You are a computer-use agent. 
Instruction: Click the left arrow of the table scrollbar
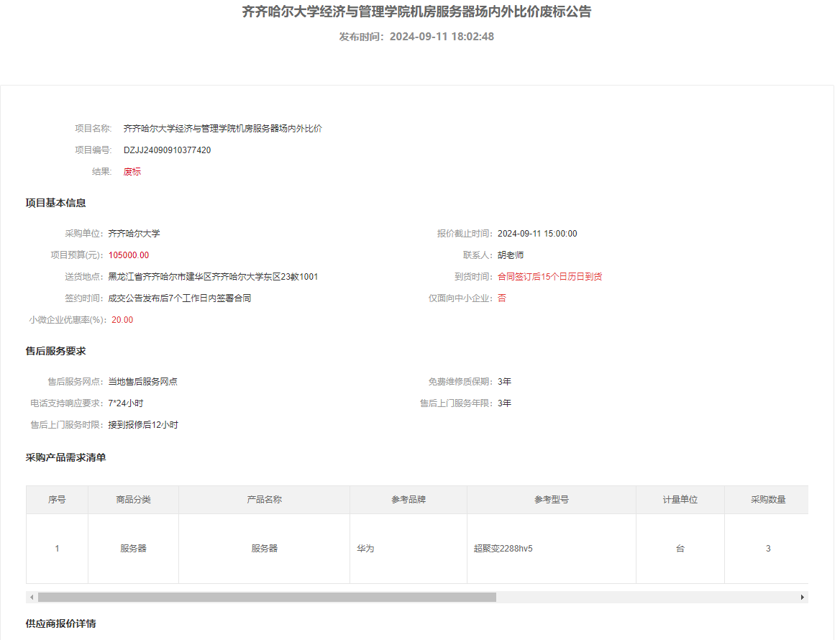click(32, 597)
